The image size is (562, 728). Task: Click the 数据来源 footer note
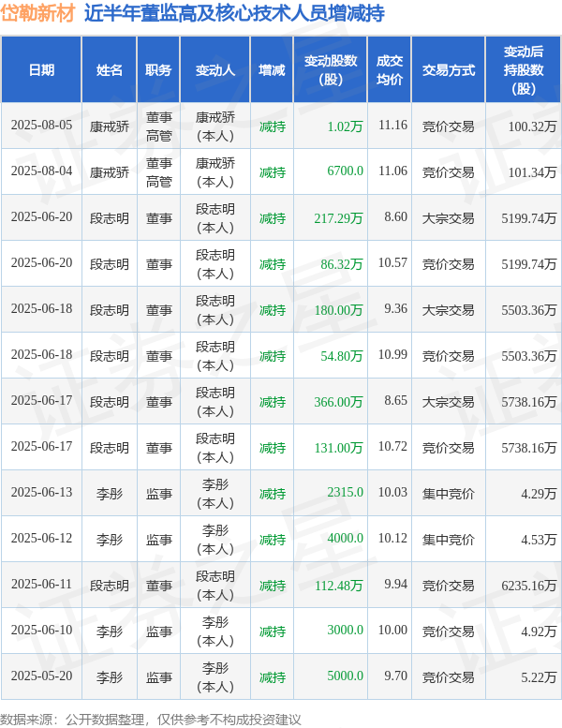[x=151, y=720]
